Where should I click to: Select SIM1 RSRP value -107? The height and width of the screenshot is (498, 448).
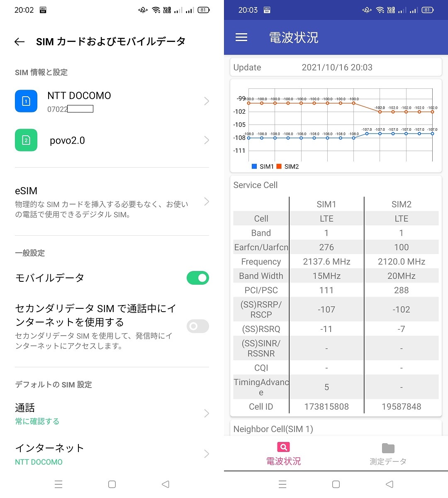click(x=326, y=310)
